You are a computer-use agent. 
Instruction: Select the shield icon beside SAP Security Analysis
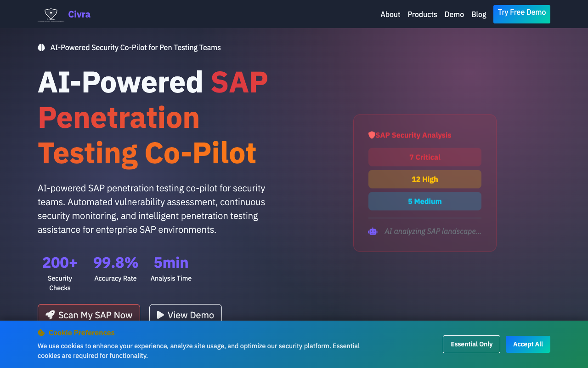pyautogui.click(x=372, y=135)
